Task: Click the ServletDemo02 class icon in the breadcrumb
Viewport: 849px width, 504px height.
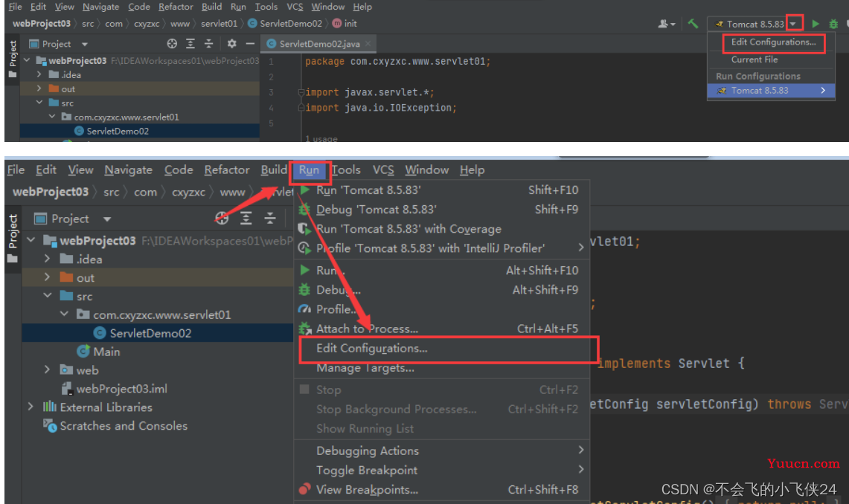Action: click(252, 23)
